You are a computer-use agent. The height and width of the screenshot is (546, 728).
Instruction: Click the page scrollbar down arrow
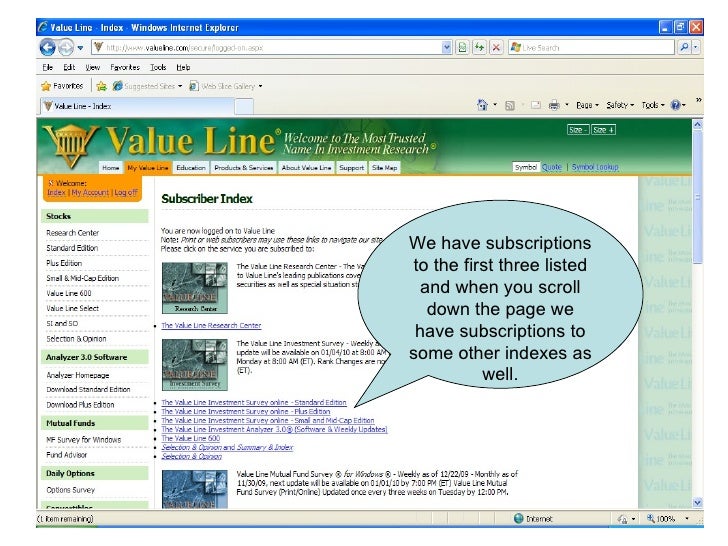click(x=697, y=502)
